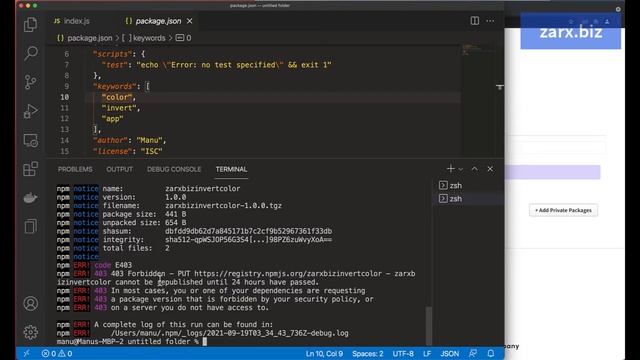Viewport: 640px width, 360px height.
Task: Open the Extensions view
Action: 31,169
